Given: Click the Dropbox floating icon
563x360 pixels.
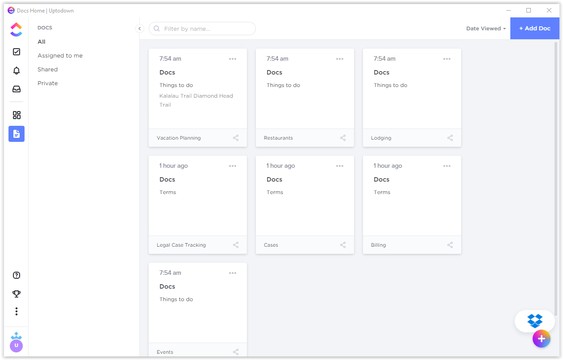Looking at the screenshot, I should tap(535, 320).
